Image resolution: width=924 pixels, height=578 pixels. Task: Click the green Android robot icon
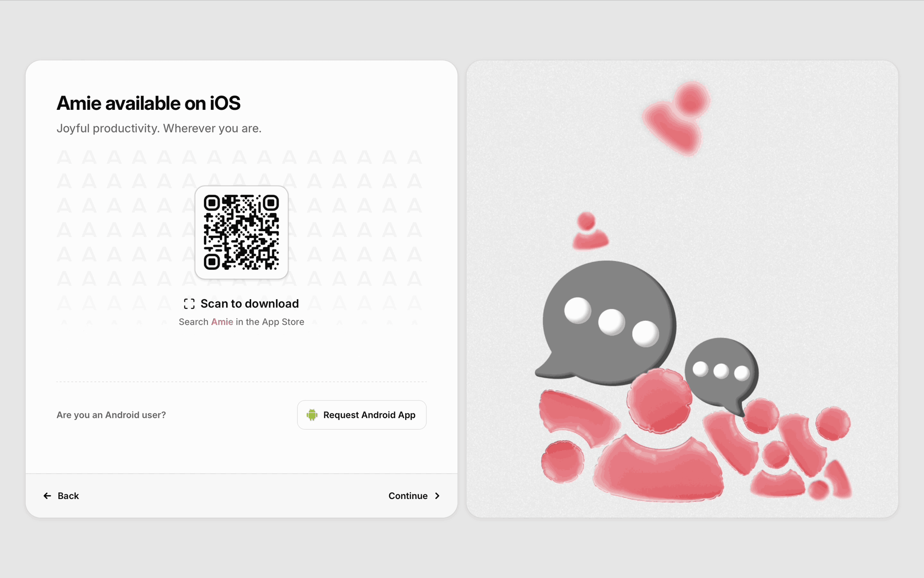coord(312,415)
